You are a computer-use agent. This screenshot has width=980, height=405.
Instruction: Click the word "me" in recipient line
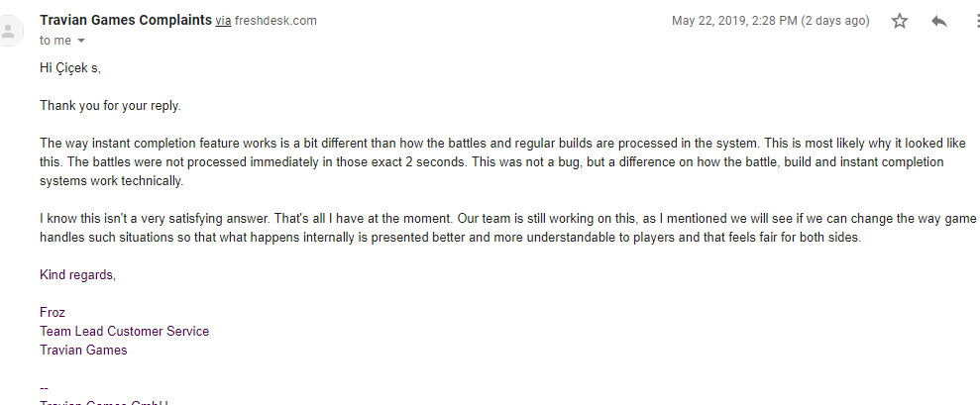[63, 41]
